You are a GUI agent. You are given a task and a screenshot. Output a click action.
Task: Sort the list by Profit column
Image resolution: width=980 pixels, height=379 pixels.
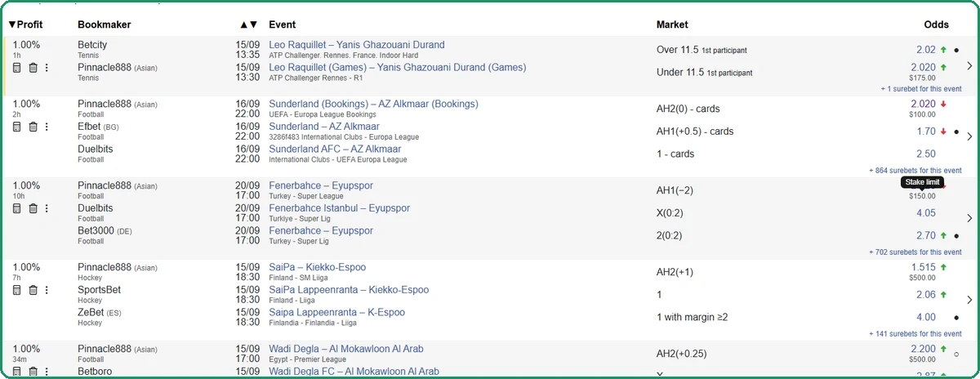(x=25, y=25)
